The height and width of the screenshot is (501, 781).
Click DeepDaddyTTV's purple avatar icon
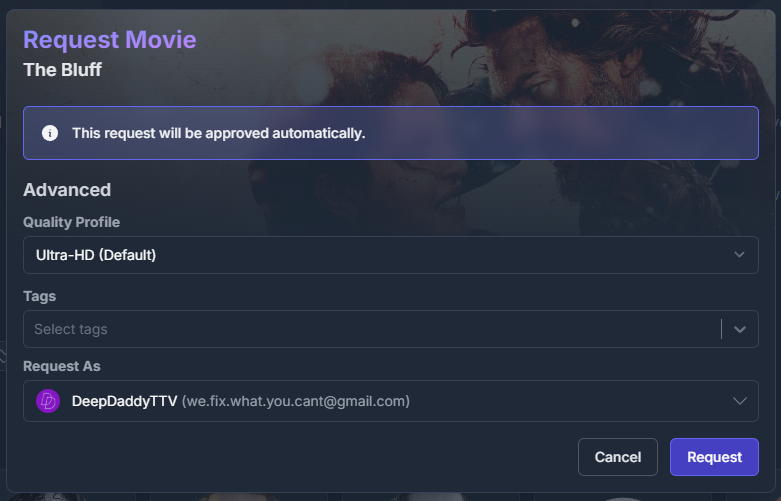48,401
